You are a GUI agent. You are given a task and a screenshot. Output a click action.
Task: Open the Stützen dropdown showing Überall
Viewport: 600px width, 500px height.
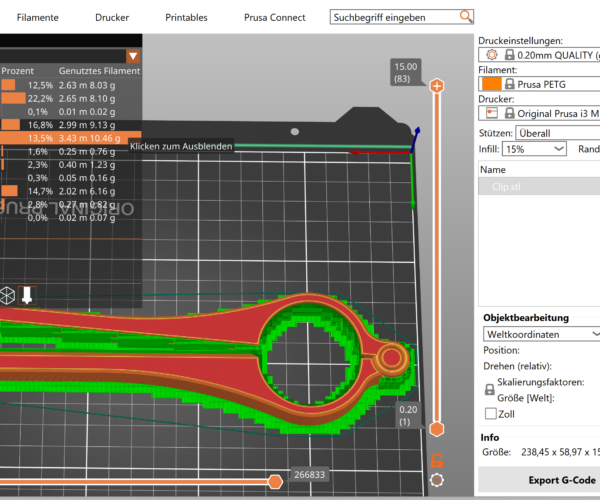click(558, 133)
